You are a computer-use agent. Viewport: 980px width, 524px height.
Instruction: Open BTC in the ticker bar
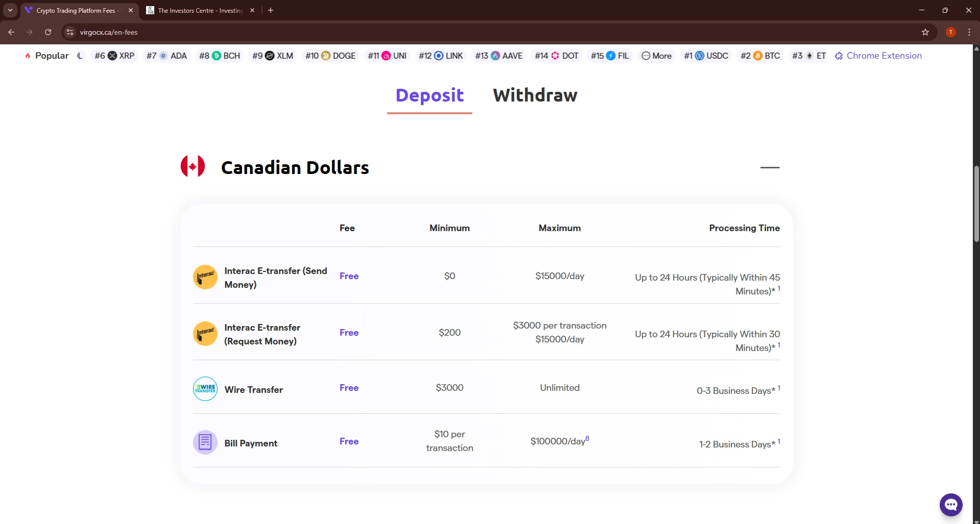(x=760, y=56)
